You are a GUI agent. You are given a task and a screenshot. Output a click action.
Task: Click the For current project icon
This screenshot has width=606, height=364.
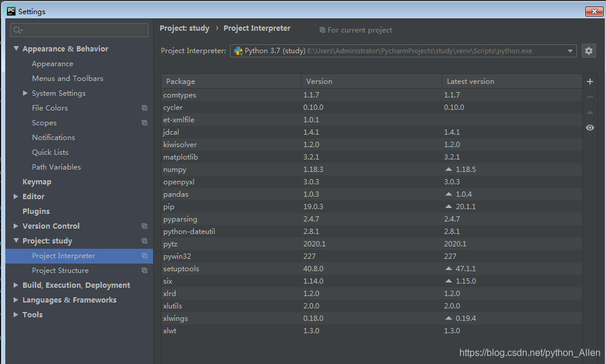(322, 30)
